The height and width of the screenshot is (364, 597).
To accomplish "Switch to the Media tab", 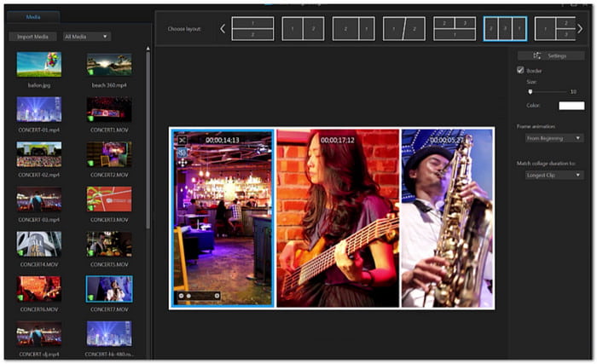I will click(x=33, y=17).
